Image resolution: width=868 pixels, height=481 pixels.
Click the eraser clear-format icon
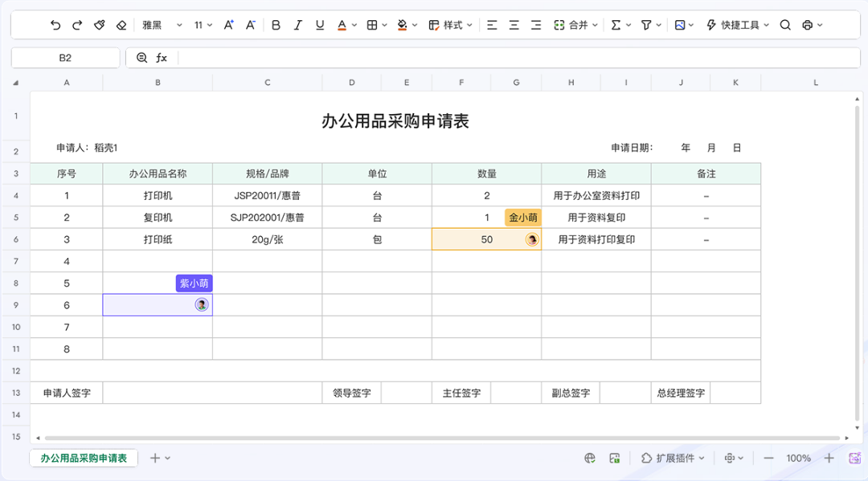121,25
